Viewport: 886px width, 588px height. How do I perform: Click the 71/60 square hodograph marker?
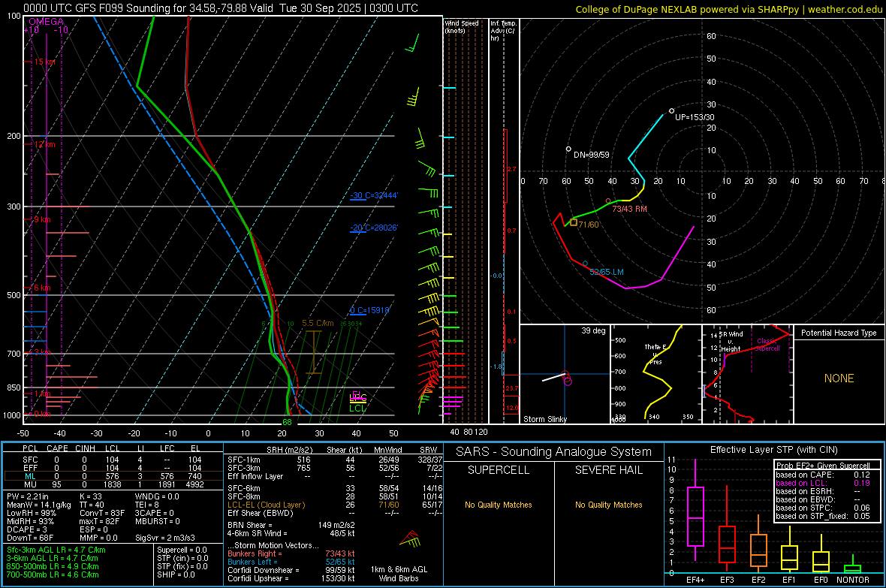pyautogui.click(x=574, y=223)
